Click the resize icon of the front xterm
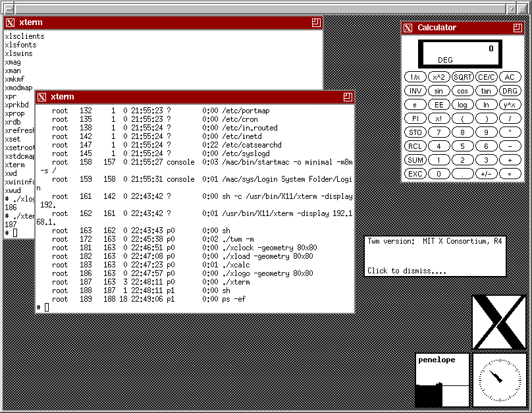 tap(348, 97)
